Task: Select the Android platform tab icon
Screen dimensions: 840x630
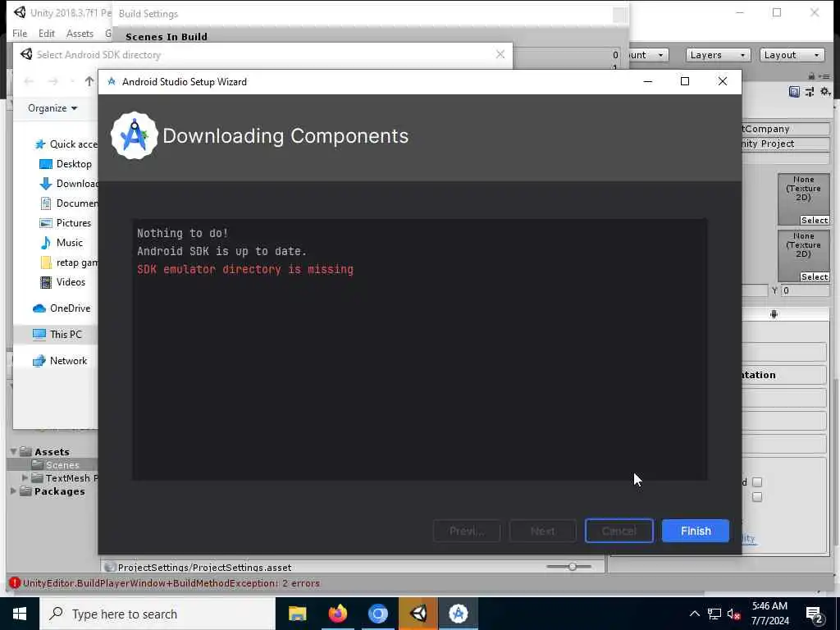Action: tap(774, 314)
